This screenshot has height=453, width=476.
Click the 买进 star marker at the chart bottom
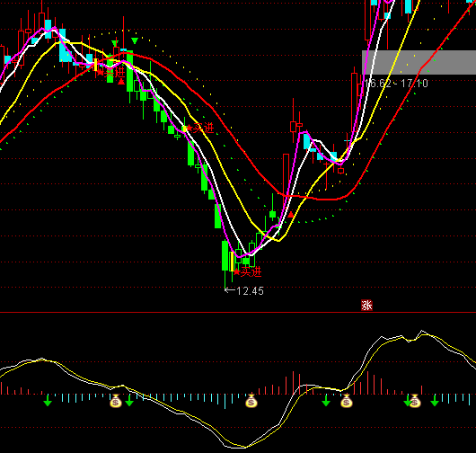pyautogui.click(x=248, y=272)
